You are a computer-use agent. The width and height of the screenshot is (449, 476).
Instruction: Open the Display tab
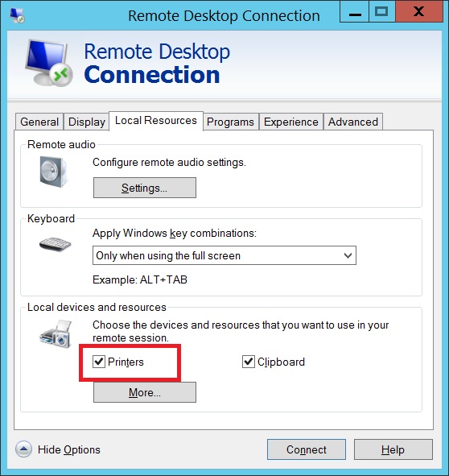(x=86, y=122)
